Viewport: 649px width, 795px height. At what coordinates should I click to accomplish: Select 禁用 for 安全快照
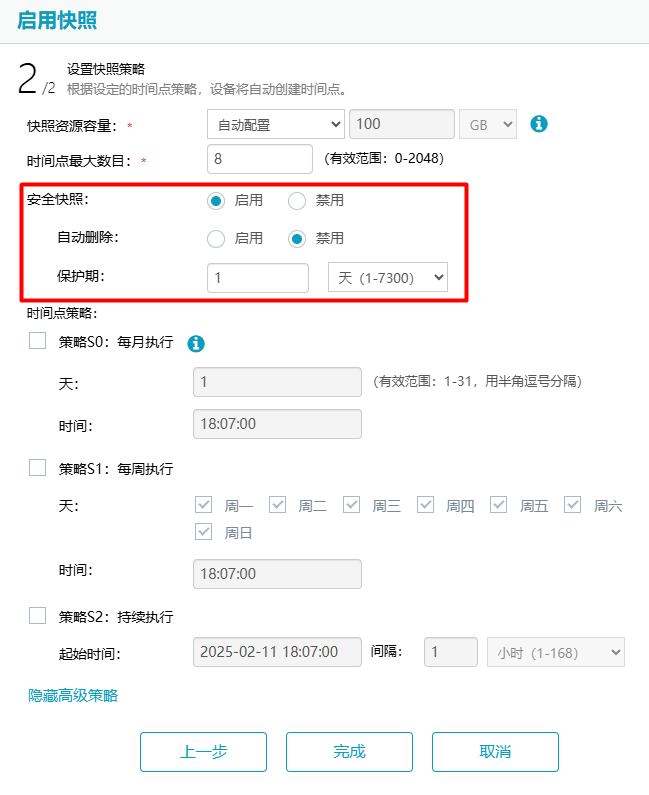tap(297, 201)
